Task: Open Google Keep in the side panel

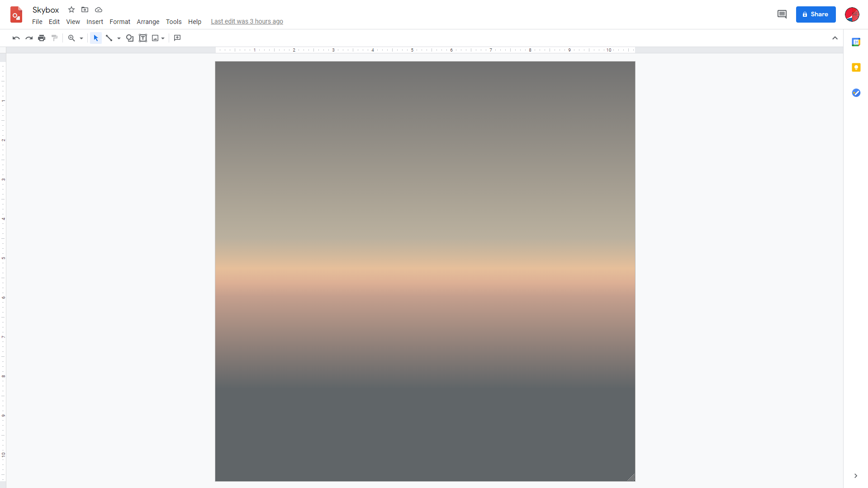Action: [856, 67]
